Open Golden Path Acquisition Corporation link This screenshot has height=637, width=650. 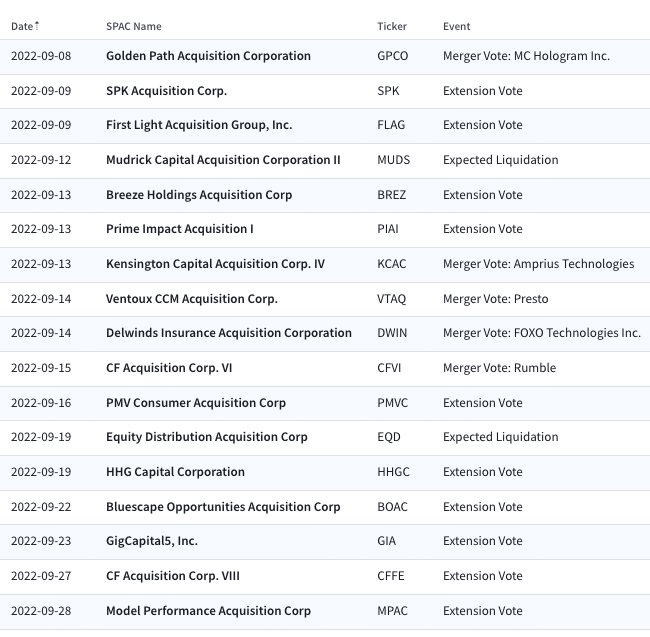(x=208, y=56)
